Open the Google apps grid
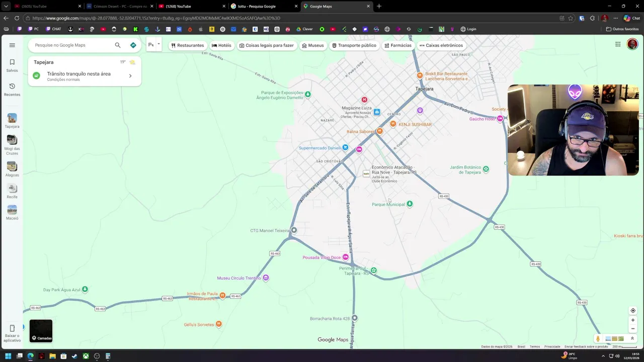 [x=618, y=44]
